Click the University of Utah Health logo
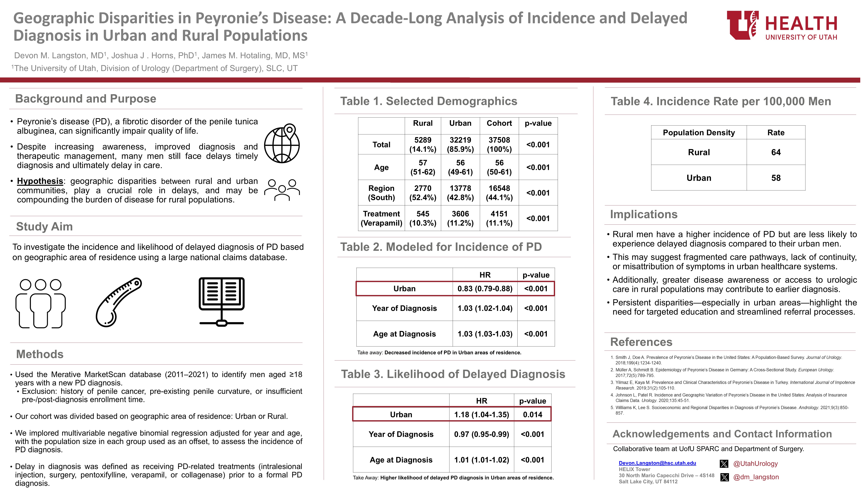Screen dimensions: 868x488 782,26
